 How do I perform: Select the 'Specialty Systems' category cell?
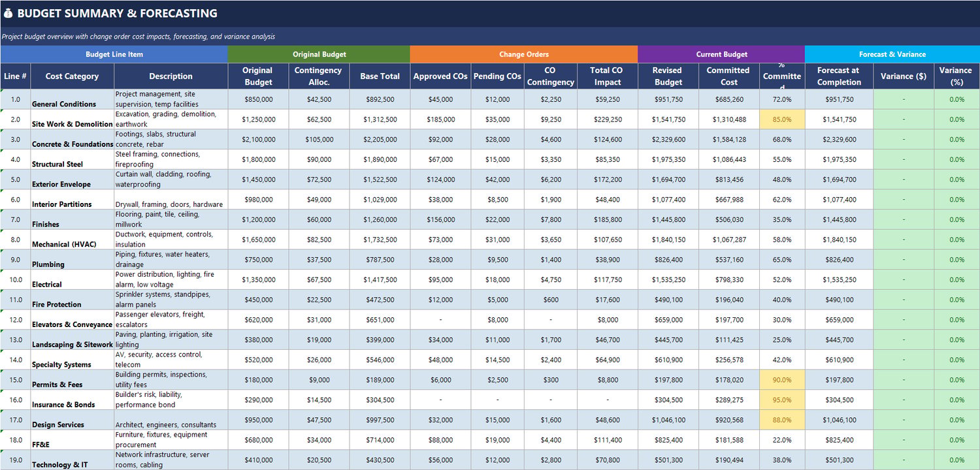[73, 360]
